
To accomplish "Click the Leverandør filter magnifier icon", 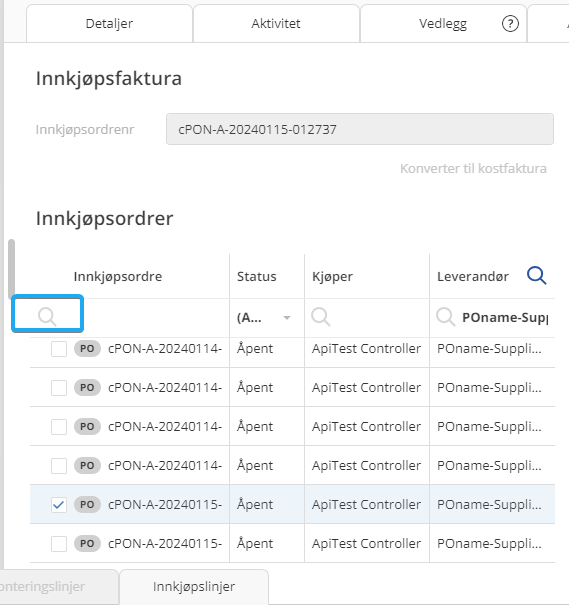I will click(446, 317).
